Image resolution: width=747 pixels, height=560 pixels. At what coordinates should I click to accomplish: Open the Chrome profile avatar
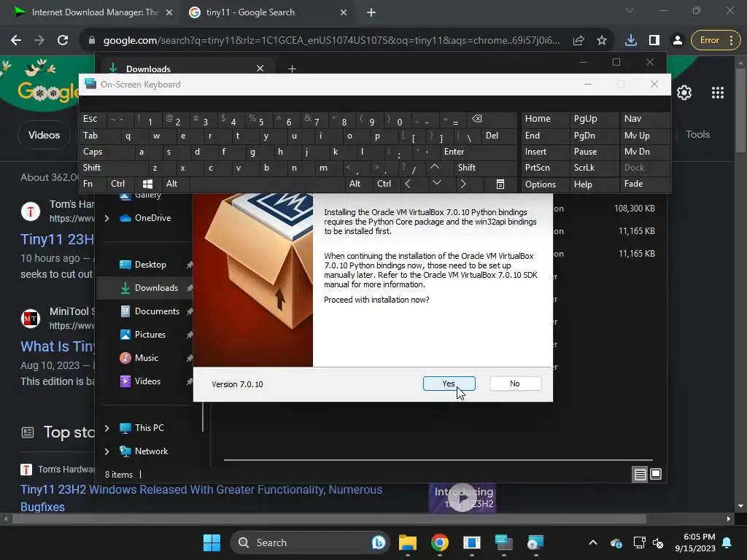678,41
